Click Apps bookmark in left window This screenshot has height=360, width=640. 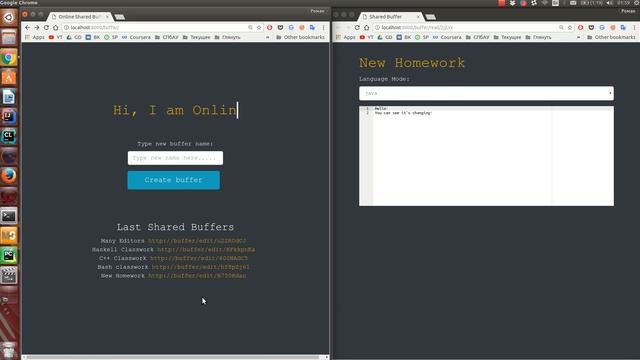(35, 37)
